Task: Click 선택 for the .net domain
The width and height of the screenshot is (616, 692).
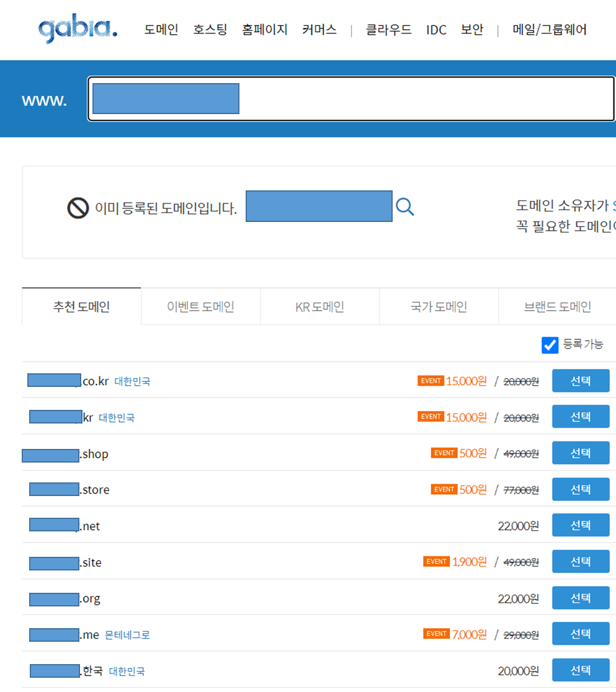Action: click(581, 525)
